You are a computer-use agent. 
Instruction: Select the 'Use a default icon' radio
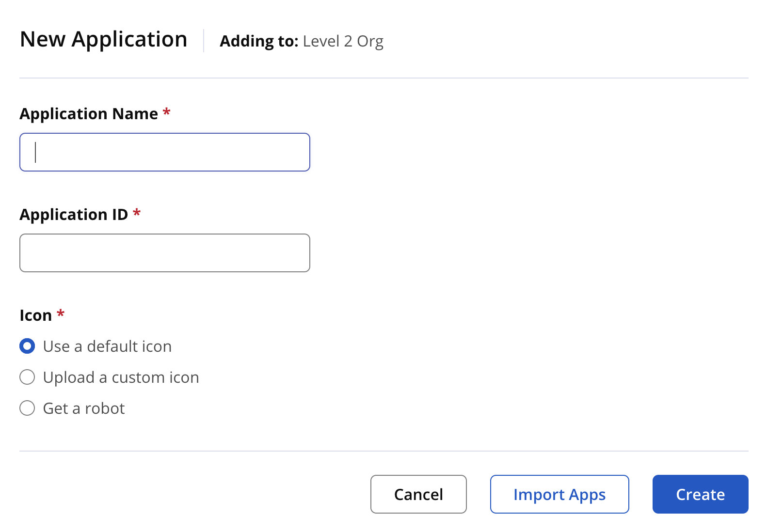point(27,346)
